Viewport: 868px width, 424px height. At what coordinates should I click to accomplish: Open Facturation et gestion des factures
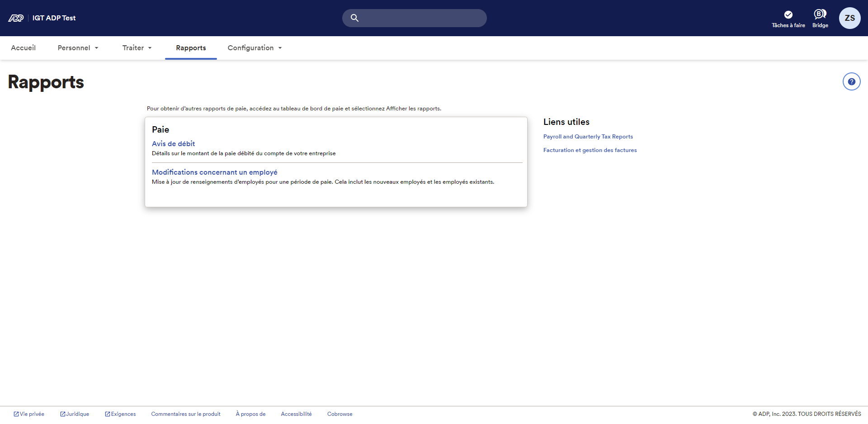pyautogui.click(x=590, y=150)
